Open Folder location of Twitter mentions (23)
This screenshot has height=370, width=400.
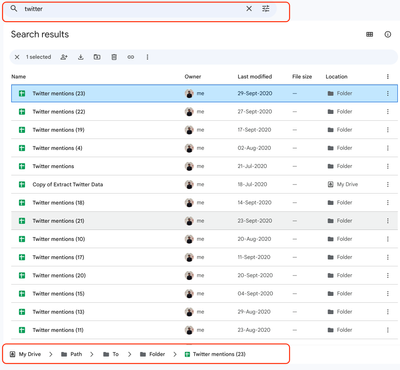point(340,93)
